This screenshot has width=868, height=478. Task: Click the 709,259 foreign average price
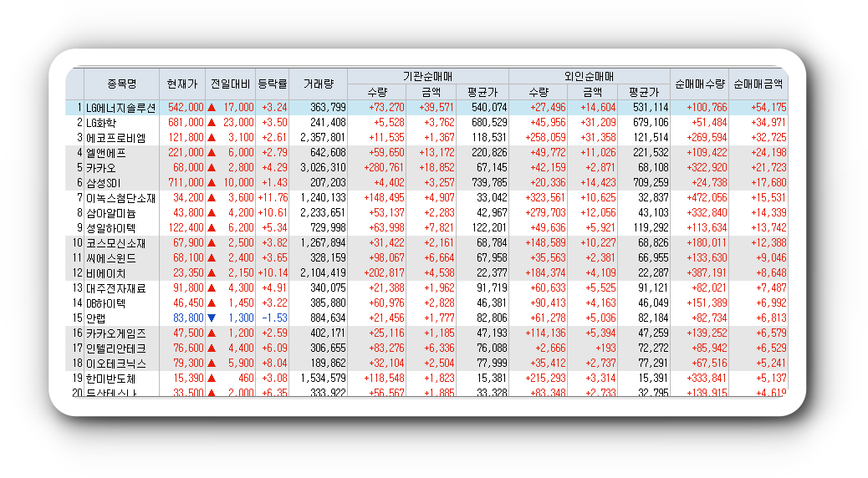(x=651, y=182)
